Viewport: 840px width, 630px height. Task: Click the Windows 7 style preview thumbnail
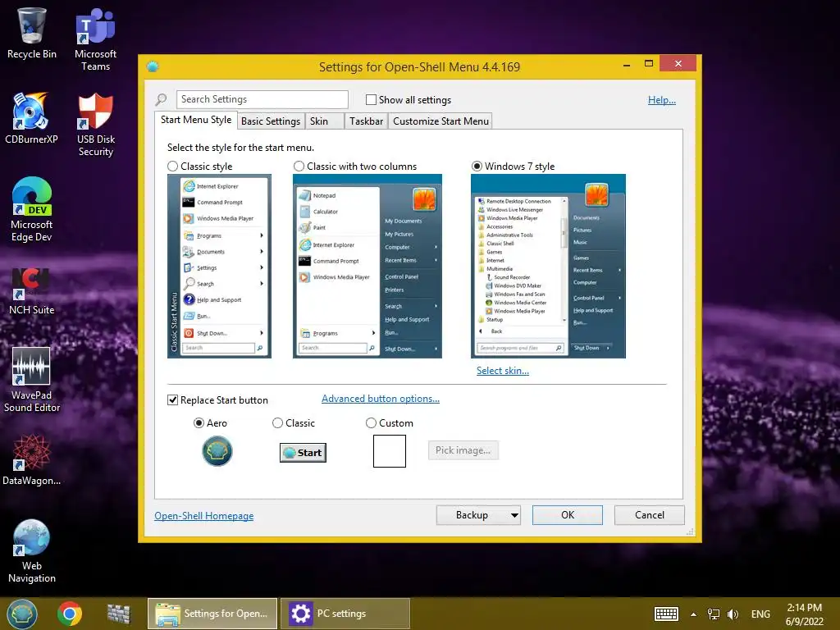click(x=548, y=267)
